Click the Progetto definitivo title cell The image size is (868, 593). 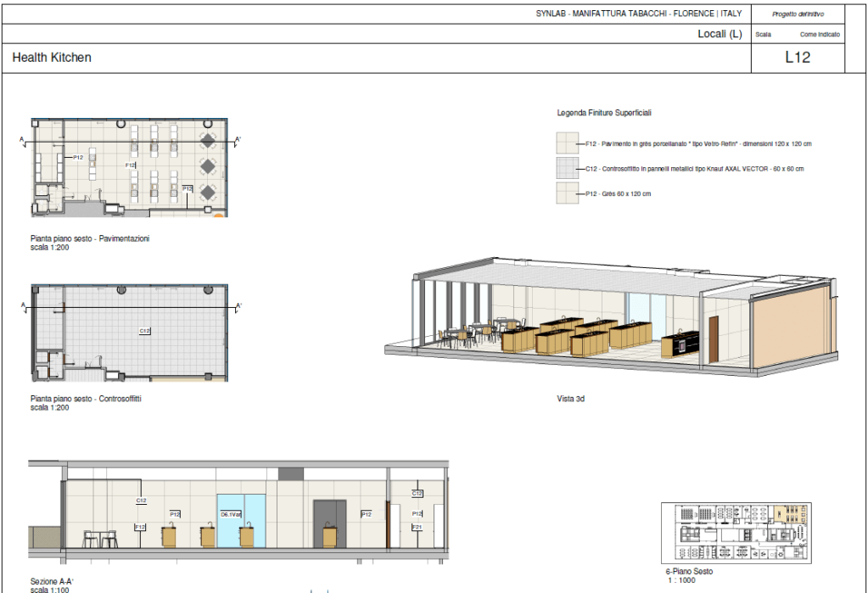point(798,14)
